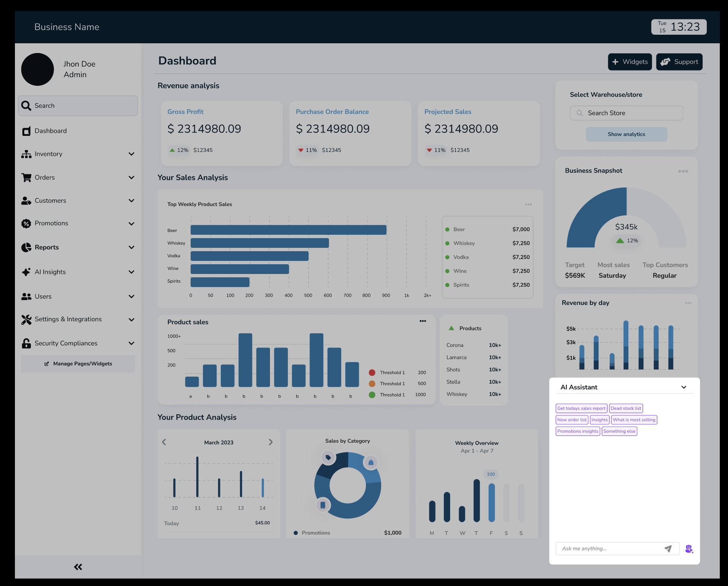728x586 pixels.
Task: Expand the Inventory menu chevron
Action: pos(131,154)
